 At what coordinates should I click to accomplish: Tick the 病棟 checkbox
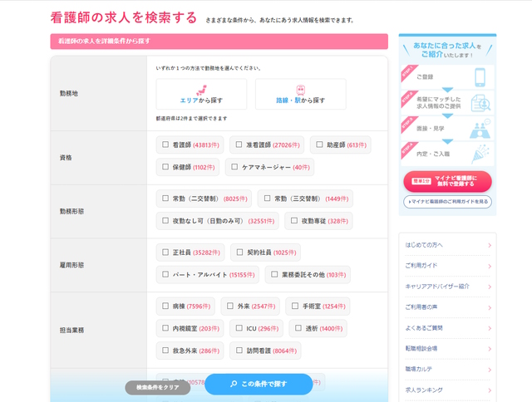click(x=165, y=306)
